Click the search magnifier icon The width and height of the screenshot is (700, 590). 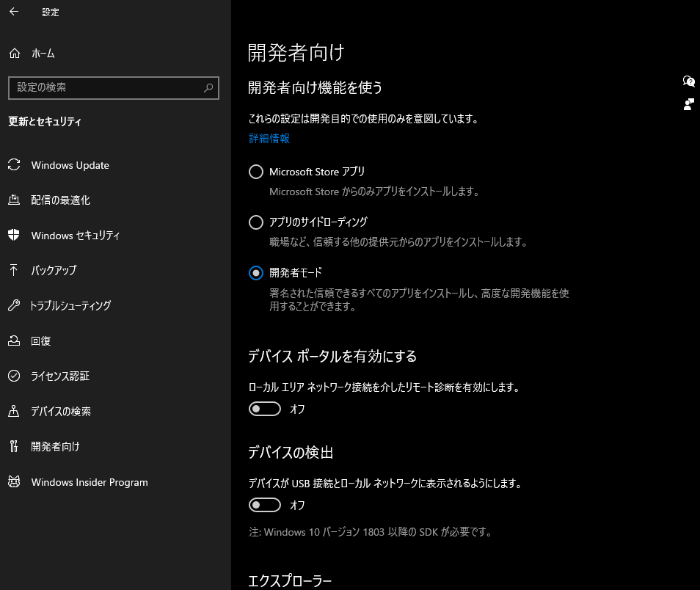208,88
